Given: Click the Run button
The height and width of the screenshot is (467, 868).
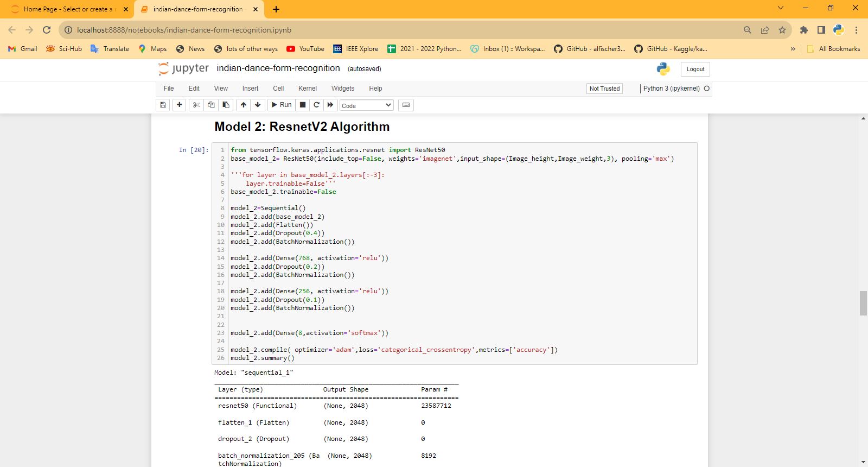Looking at the screenshot, I should click(x=282, y=105).
